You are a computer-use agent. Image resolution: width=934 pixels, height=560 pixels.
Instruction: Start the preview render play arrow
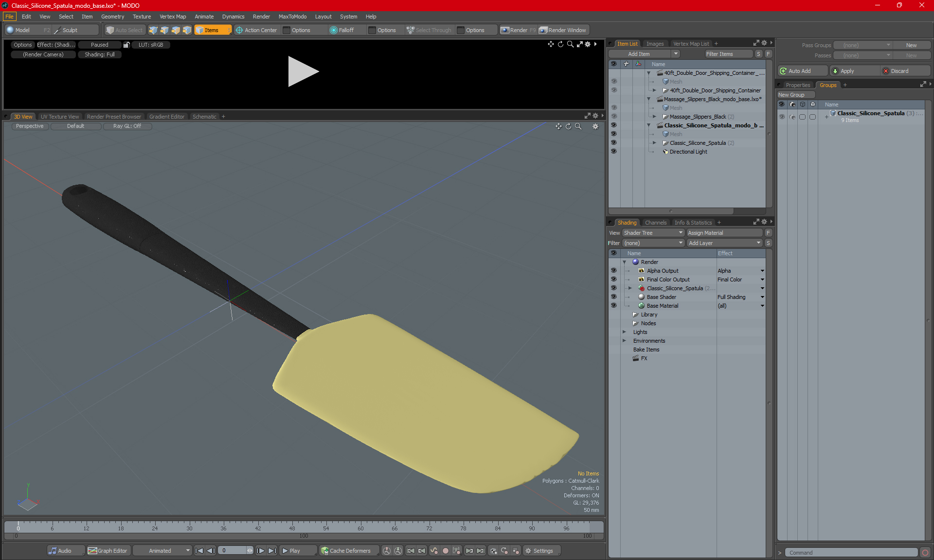click(303, 71)
